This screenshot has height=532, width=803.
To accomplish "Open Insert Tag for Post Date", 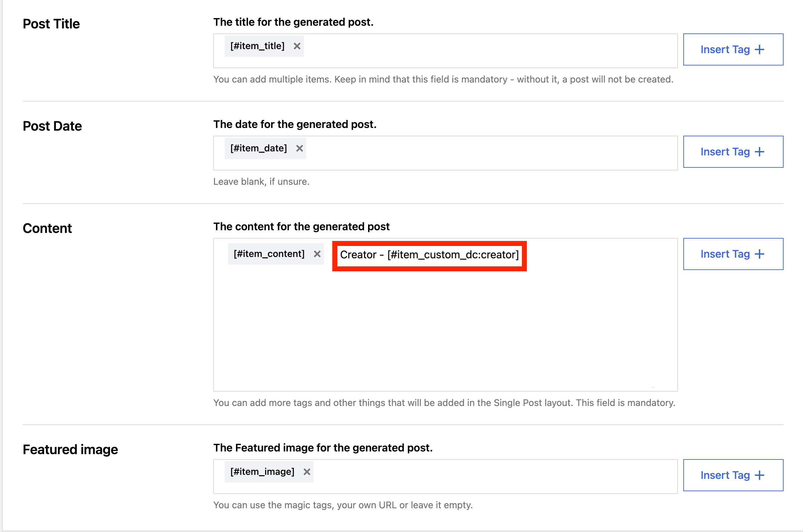I will click(733, 152).
